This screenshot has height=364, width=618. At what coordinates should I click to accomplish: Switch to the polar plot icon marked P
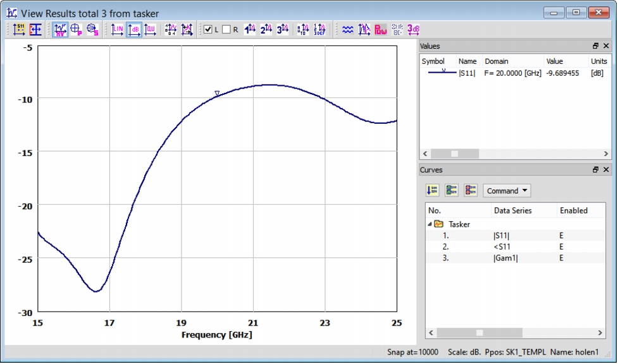click(x=76, y=30)
